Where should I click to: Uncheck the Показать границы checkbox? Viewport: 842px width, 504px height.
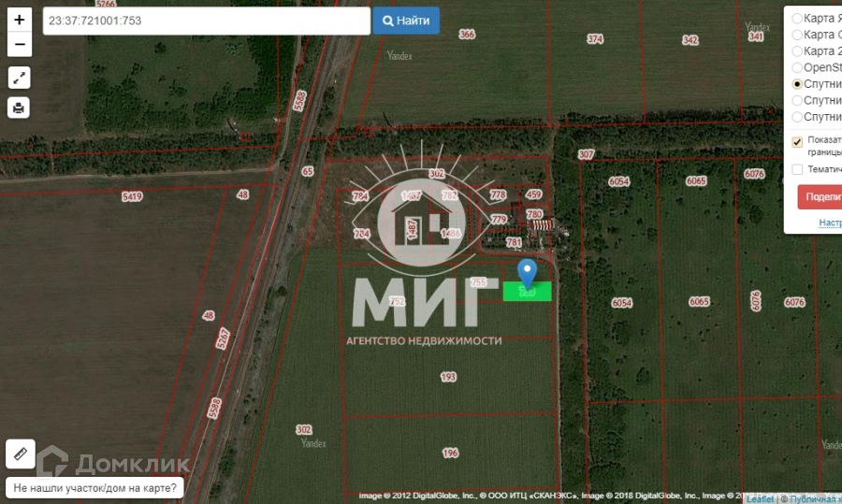tap(797, 142)
